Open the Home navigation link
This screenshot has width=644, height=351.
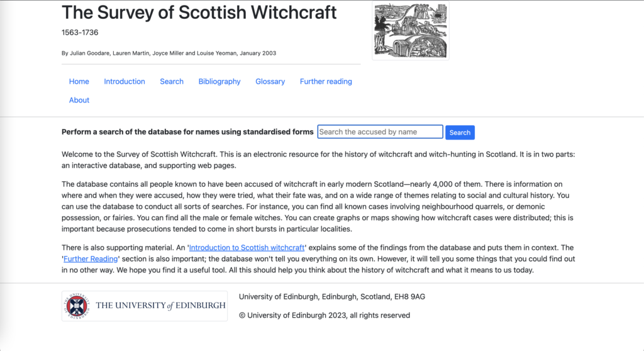pyautogui.click(x=79, y=81)
